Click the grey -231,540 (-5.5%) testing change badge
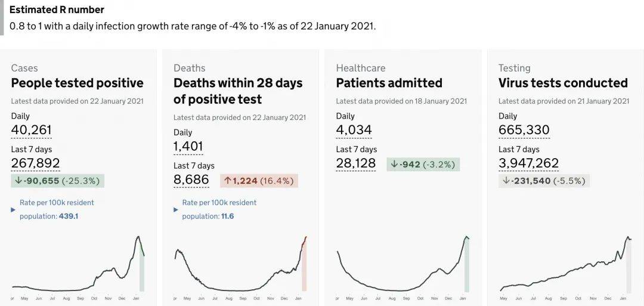 (x=544, y=181)
